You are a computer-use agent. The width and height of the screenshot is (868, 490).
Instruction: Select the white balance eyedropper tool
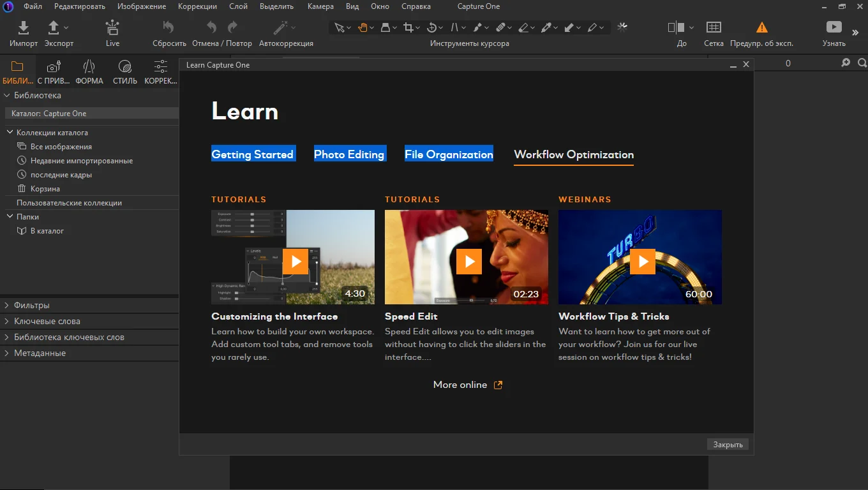(546, 27)
